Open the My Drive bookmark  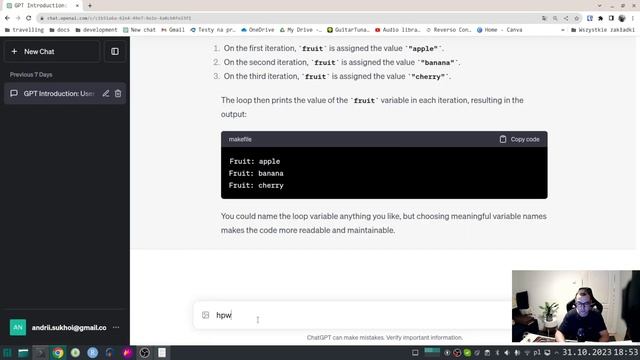[x=300, y=30]
